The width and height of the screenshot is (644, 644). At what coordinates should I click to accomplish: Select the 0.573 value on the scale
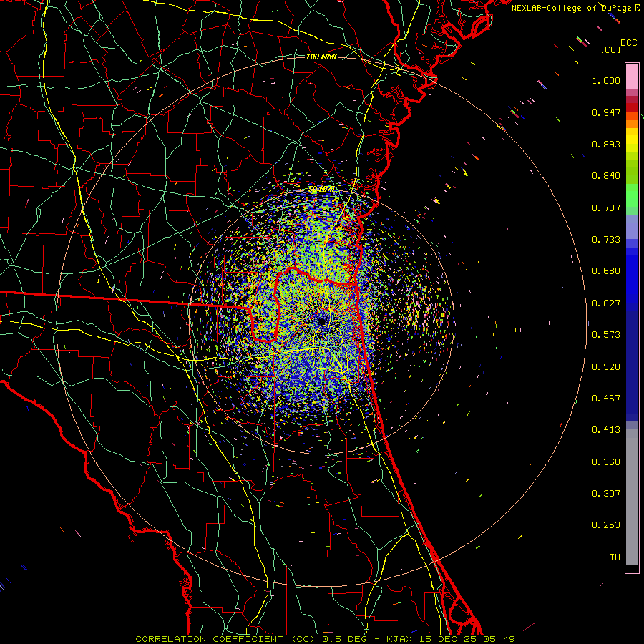pos(606,335)
